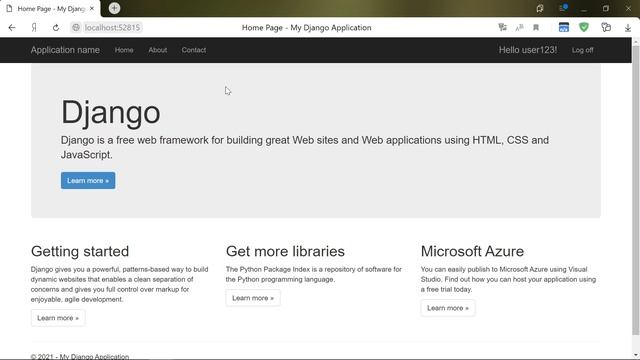Image resolution: width=640 pixels, height=360 pixels.
Task: Open the Contact navbar item
Action: pos(194,50)
